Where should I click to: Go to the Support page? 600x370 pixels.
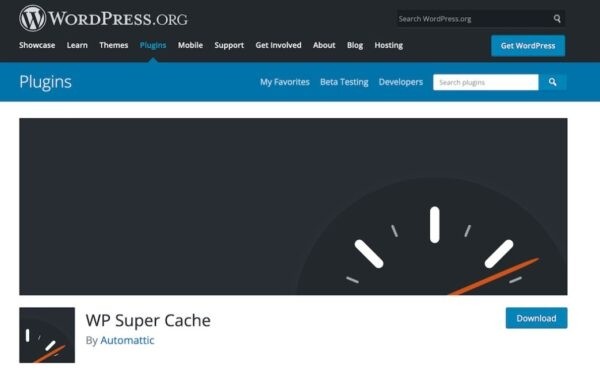[x=229, y=45]
